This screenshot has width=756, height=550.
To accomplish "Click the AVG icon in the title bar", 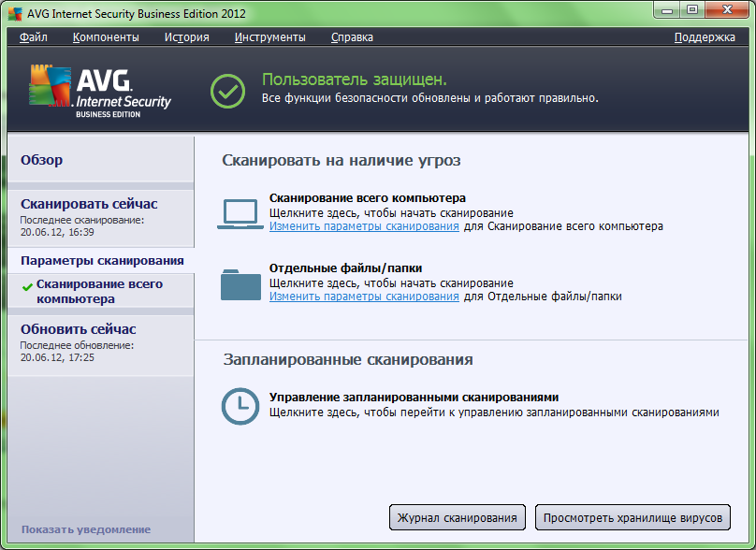I will point(15,13).
